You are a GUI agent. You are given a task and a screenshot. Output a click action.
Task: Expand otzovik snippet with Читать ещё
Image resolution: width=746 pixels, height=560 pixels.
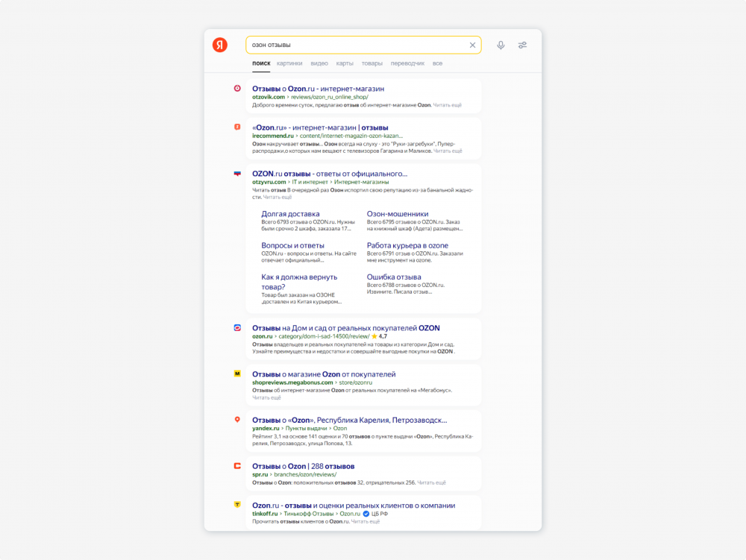coord(448,106)
